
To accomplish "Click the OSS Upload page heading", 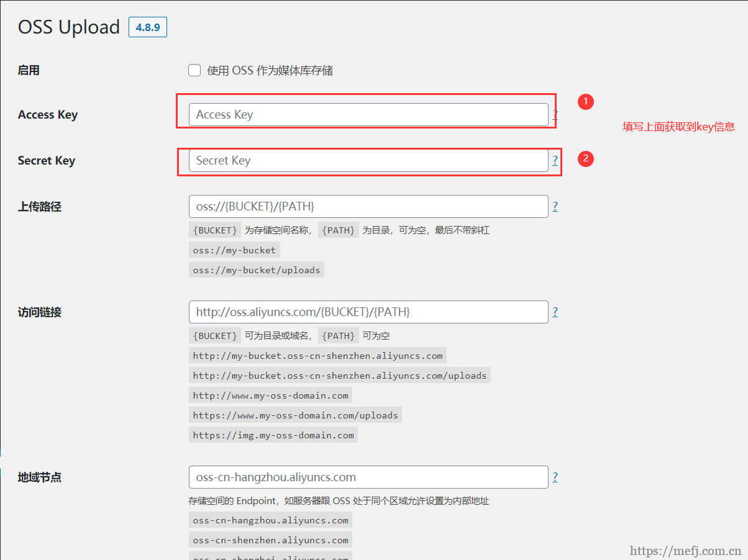I will (x=69, y=27).
